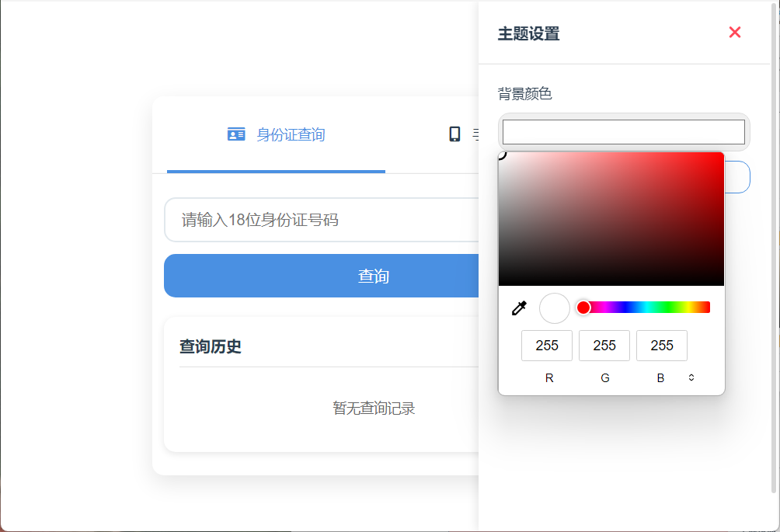The image size is (780, 532).
Task: Close the 主题设置 panel with red X
Action: 734,33
